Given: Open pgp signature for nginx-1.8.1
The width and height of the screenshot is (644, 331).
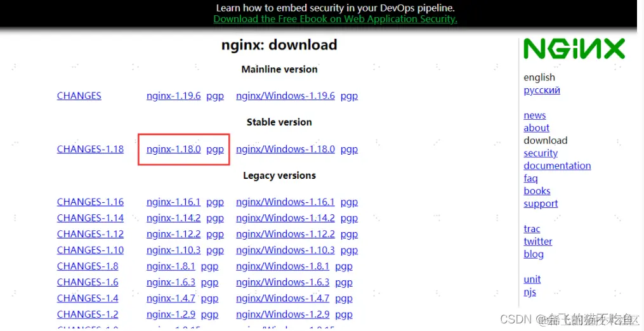Looking at the screenshot, I should tap(209, 267).
